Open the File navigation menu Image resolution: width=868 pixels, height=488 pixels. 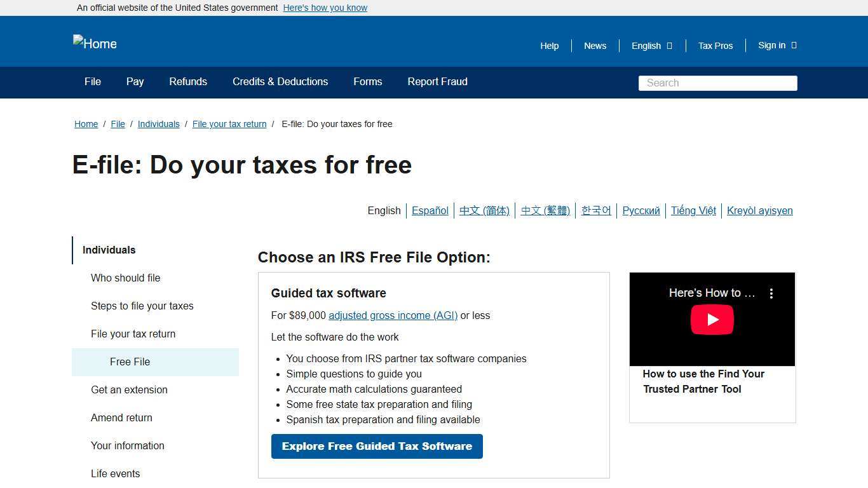[92, 82]
